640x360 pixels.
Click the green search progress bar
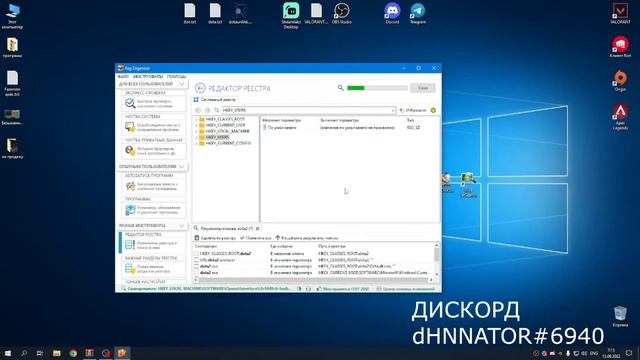377,88
